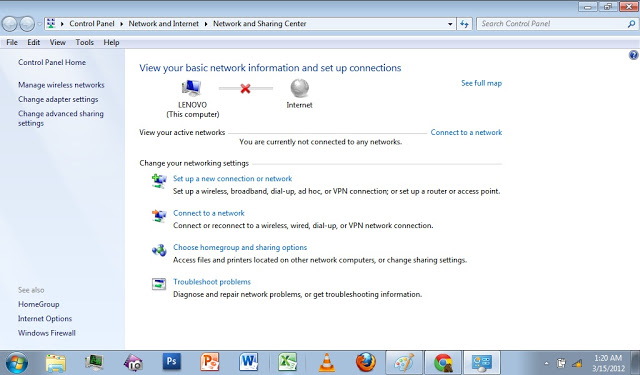640x375 pixels.
Task: Open Change adapter settings
Action: (58, 99)
